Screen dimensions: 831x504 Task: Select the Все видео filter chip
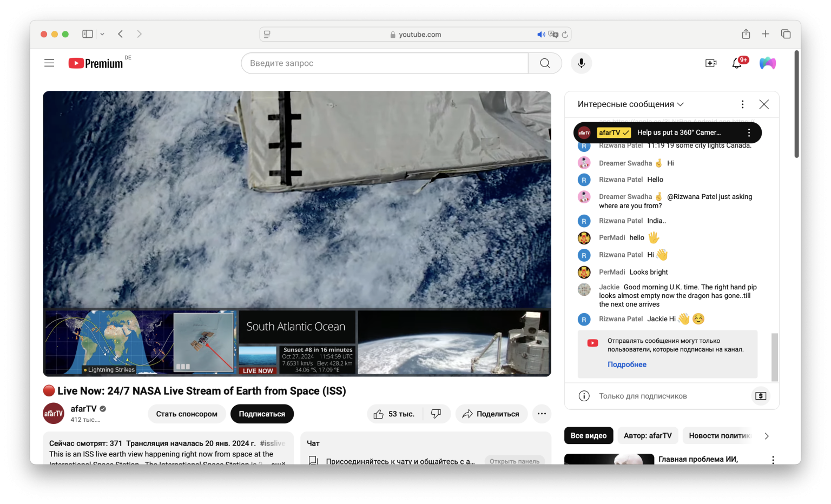point(589,435)
